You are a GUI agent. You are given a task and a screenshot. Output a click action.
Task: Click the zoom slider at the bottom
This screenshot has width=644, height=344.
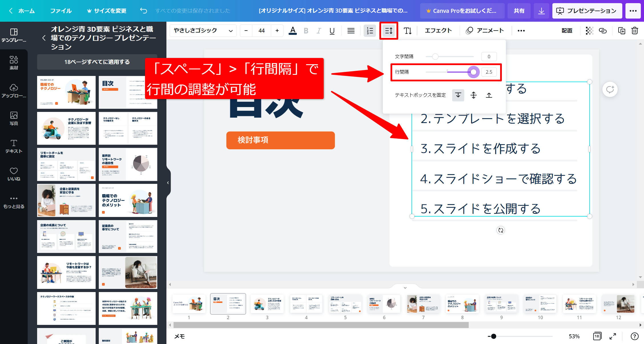point(520,336)
